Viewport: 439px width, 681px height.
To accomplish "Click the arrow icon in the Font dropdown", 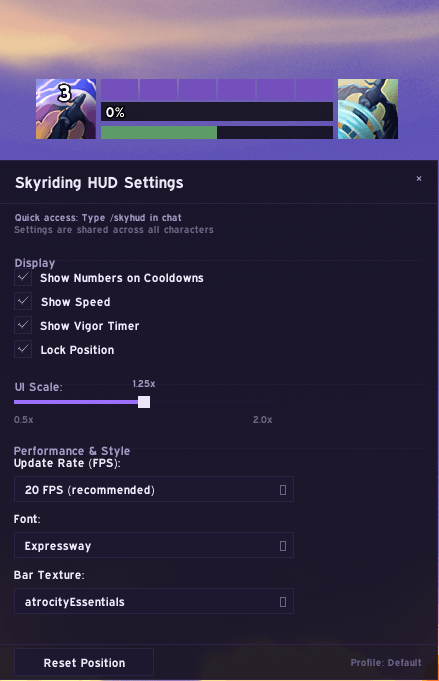I will [x=283, y=546].
